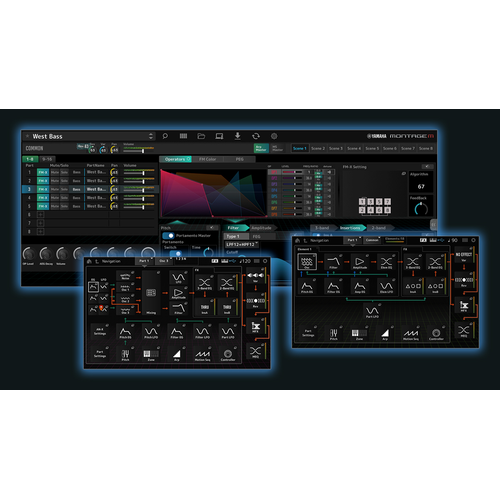500x500 pixels.
Task: Collapse the FM-X Setting panel
Action: click(x=428, y=166)
